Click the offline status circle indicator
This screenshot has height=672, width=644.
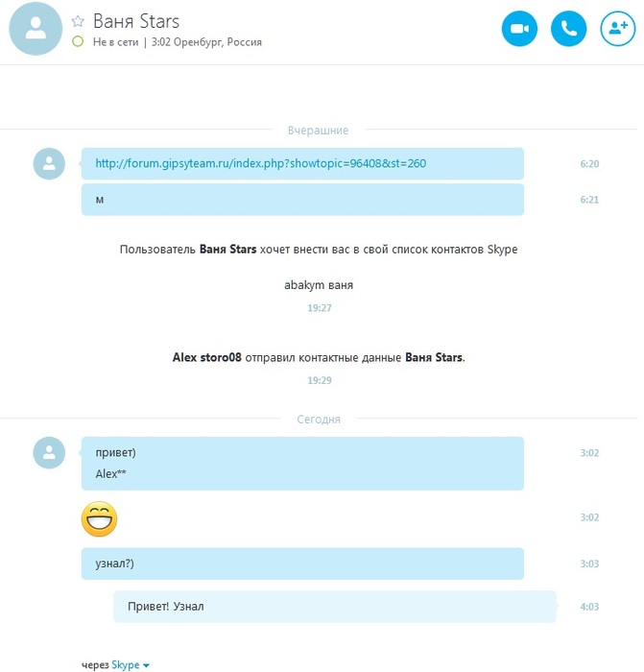[78, 41]
